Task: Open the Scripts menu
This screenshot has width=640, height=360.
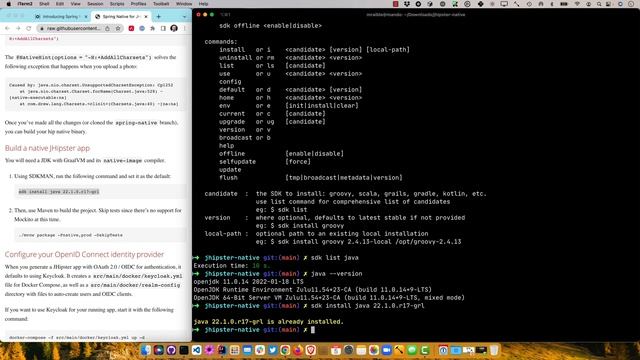Action: pos(117,4)
